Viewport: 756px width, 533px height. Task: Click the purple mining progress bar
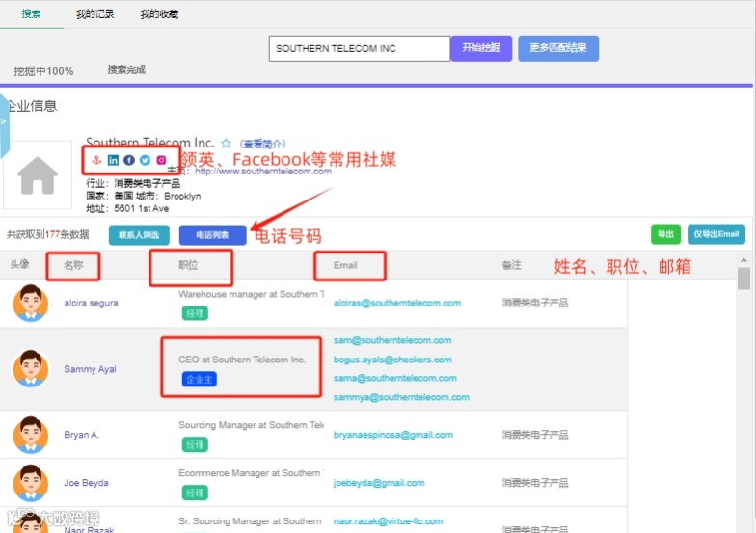(x=376, y=86)
